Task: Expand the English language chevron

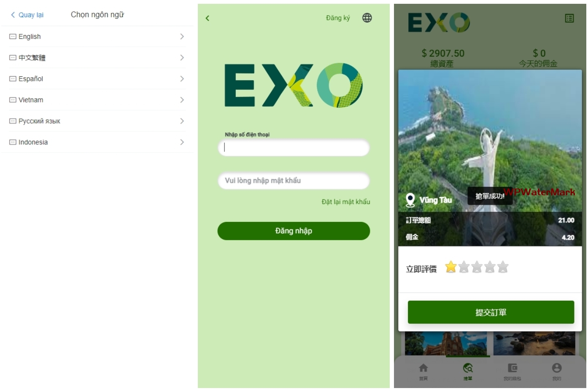Action: 182,37
